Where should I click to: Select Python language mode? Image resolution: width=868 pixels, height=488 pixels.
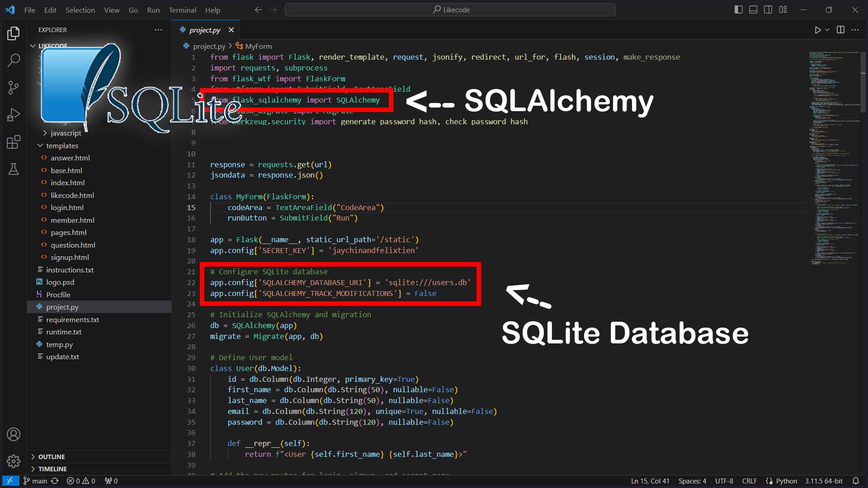coord(786,481)
